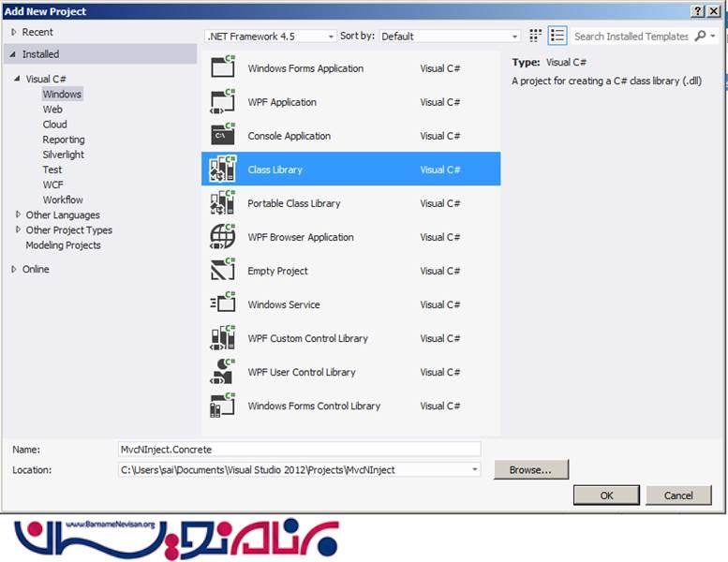Select the WPF User Control Library icon

(222, 372)
